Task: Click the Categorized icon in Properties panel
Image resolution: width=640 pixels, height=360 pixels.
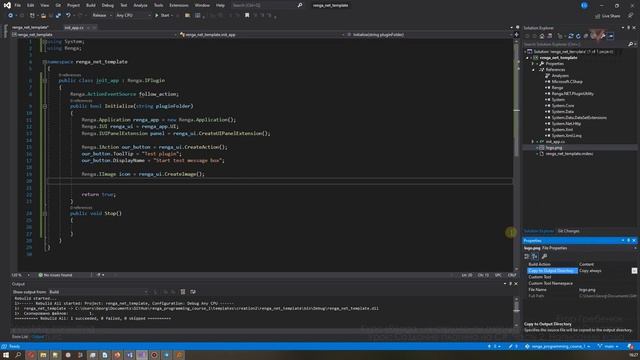Action: (x=527, y=256)
